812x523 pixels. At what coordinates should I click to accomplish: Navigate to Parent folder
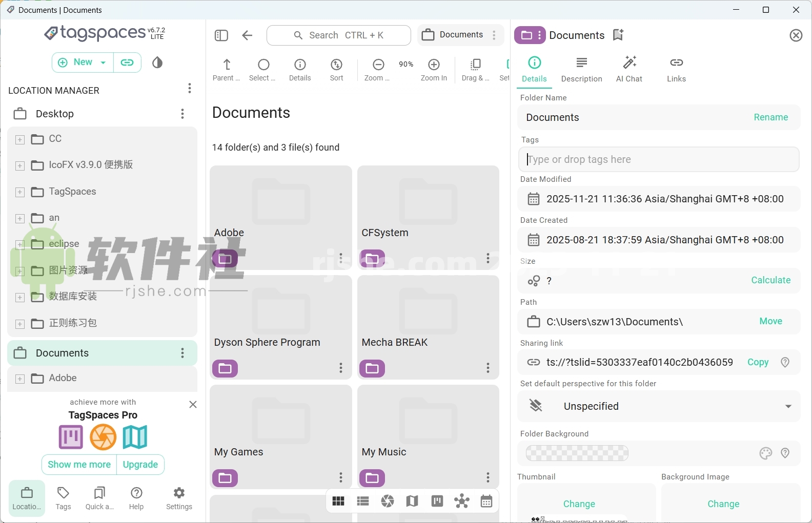tap(227, 70)
